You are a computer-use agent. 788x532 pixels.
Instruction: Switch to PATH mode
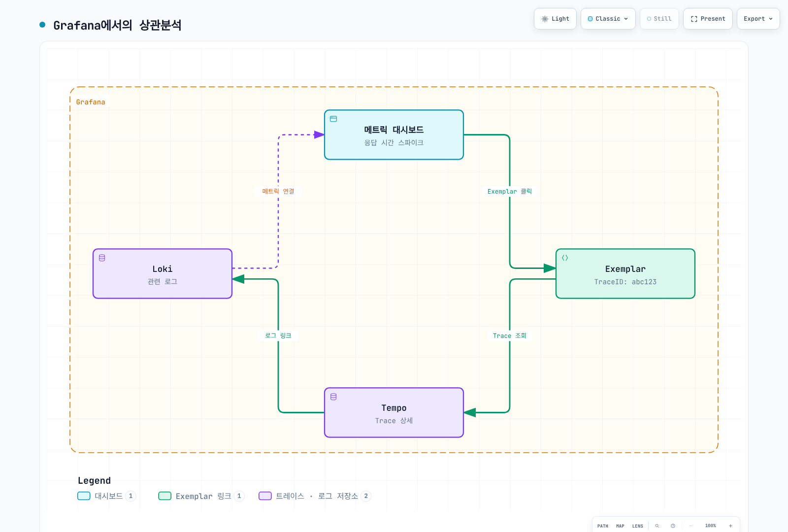pyautogui.click(x=603, y=526)
